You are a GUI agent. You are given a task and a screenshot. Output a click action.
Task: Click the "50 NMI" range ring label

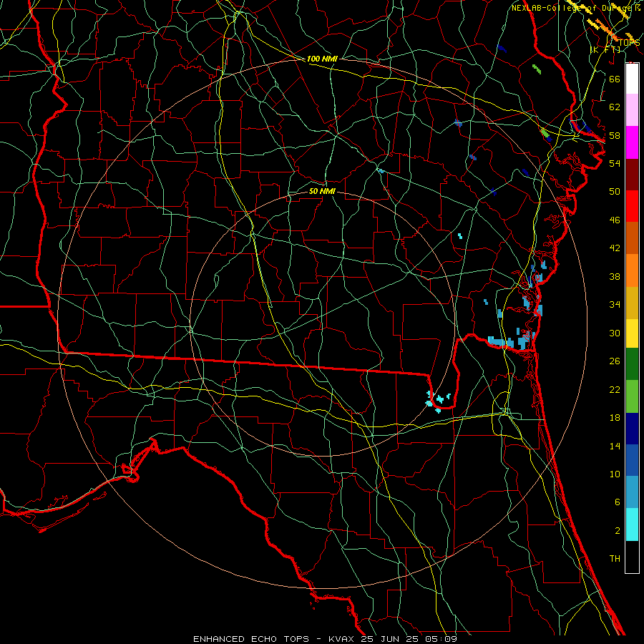point(322,191)
